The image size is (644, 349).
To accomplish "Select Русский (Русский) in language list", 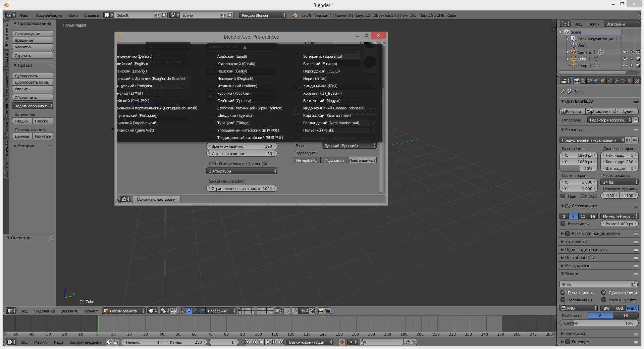I will tap(234, 93).
